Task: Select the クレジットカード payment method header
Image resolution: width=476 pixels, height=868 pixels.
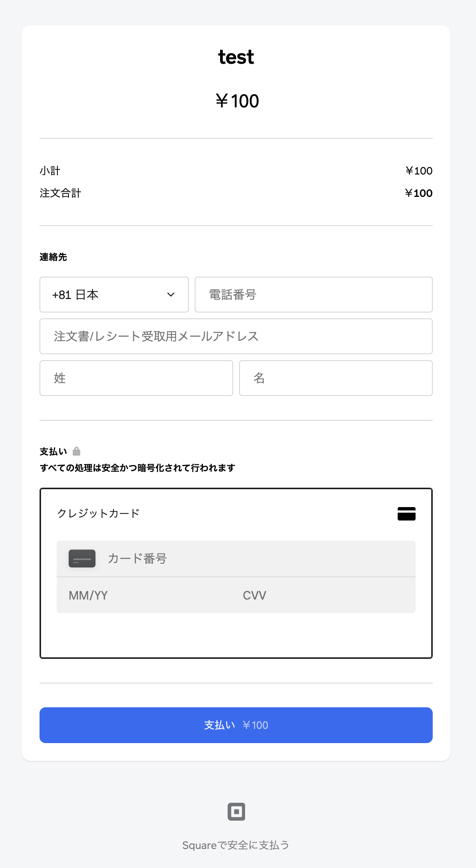Action: point(236,513)
